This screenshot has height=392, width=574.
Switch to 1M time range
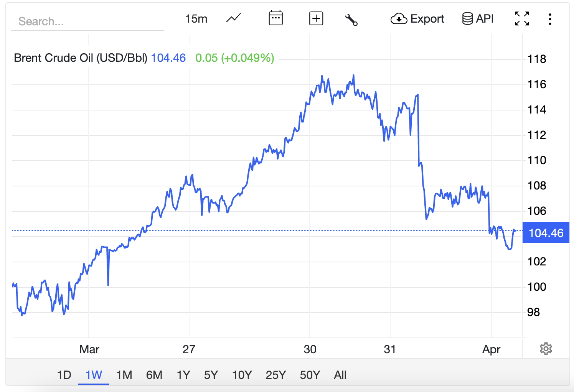(x=124, y=375)
